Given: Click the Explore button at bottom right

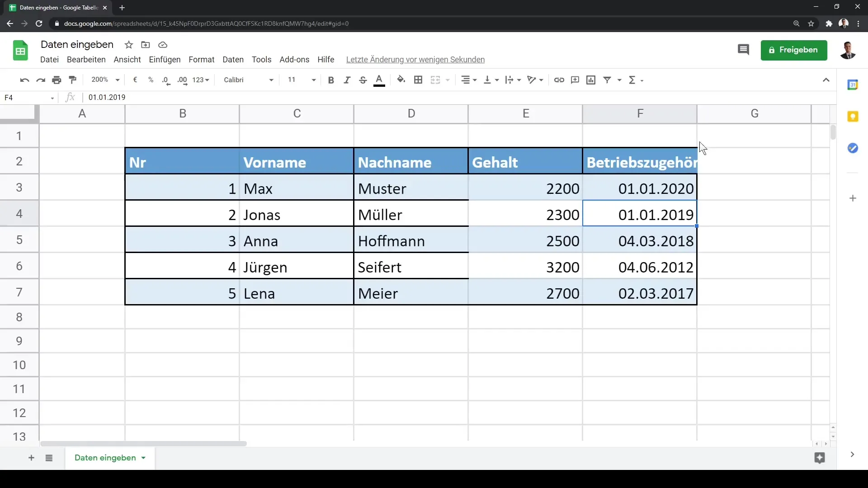Looking at the screenshot, I should (x=820, y=458).
